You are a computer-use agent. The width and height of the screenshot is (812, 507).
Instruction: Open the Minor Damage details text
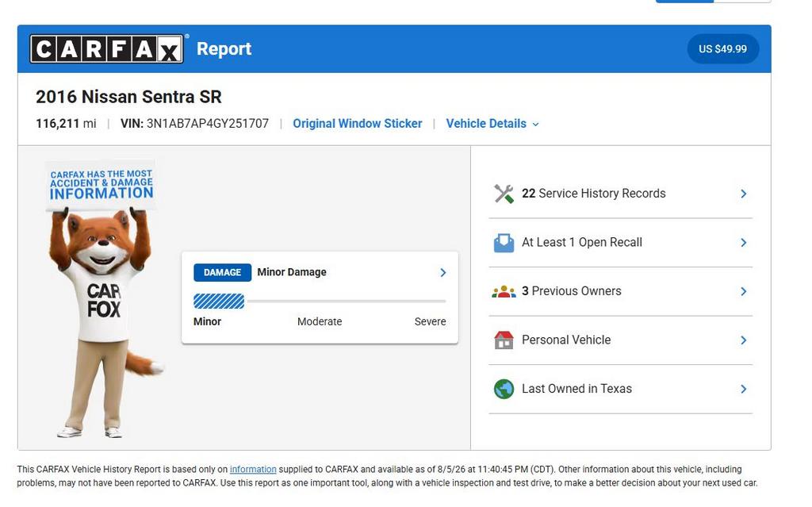coord(292,272)
